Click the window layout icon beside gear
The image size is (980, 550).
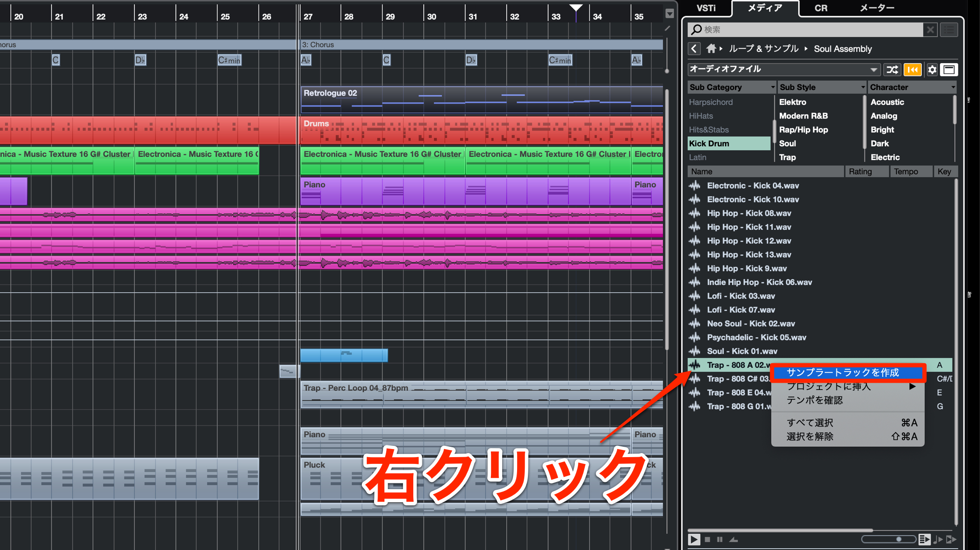coord(949,69)
